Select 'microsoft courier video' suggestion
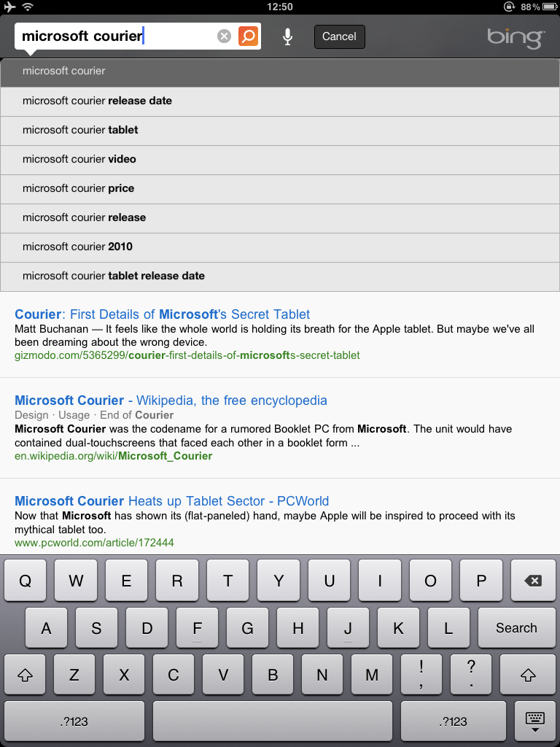Screen dimensions: 560x747 (280, 160)
